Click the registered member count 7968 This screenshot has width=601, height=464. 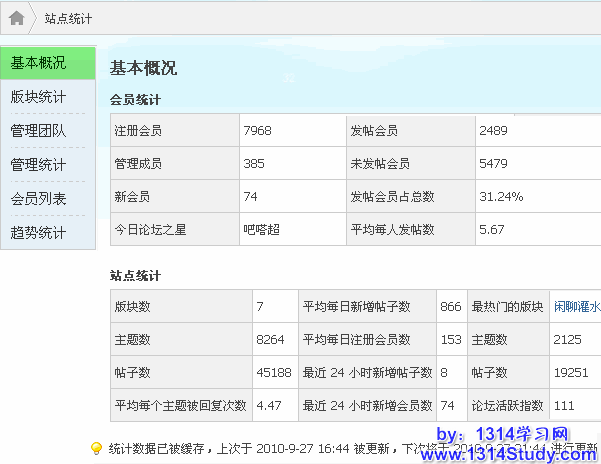click(x=257, y=131)
